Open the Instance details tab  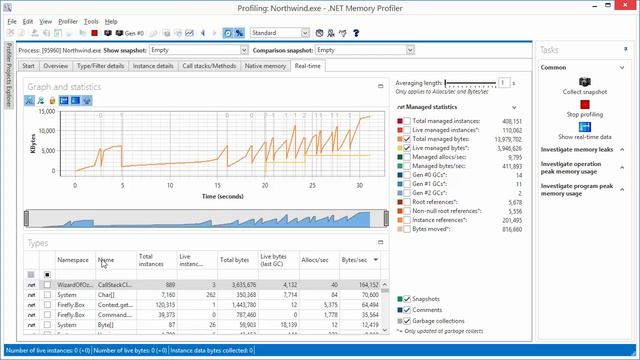tap(153, 66)
